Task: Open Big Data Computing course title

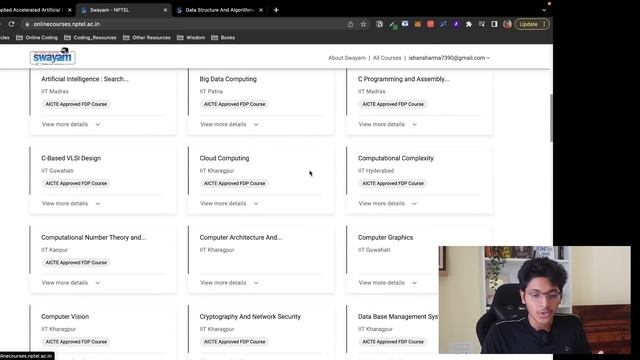Action: click(228, 79)
